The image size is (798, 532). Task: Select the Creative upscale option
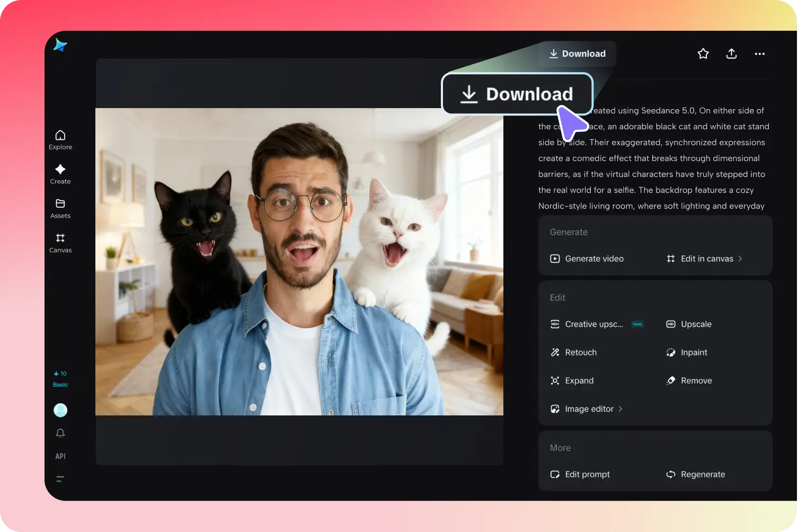(x=587, y=324)
